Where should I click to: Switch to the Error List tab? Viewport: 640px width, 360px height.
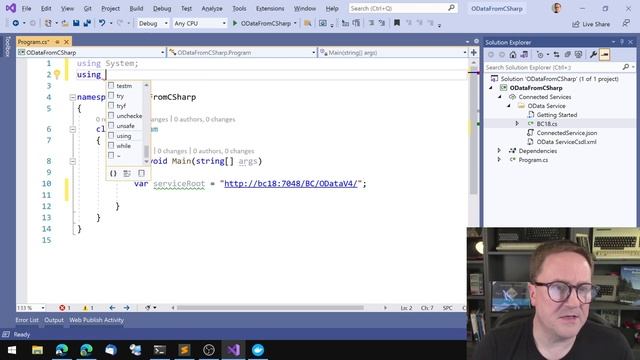tap(27, 320)
